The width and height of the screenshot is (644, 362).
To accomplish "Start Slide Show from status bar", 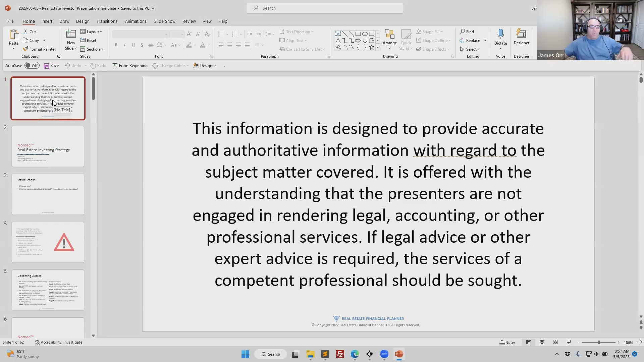I will coord(569,342).
